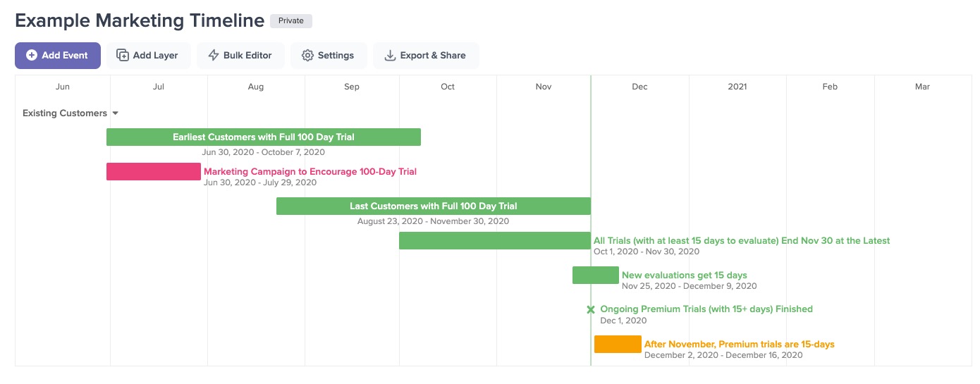Click Ongoing Premium Trials Finished label
This screenshot has width=980, height=384.
[x=706, y=309]
